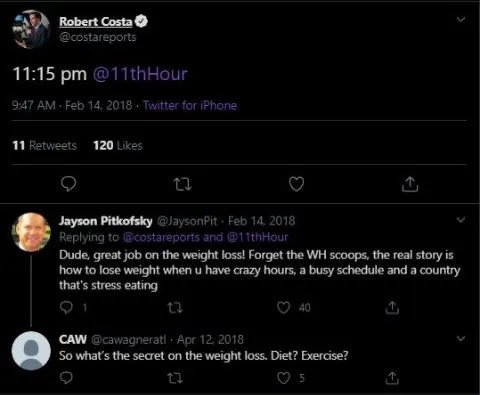View the 120 Likes list
Viewport: 480px width, 395px height.
[x=118, y=145]
